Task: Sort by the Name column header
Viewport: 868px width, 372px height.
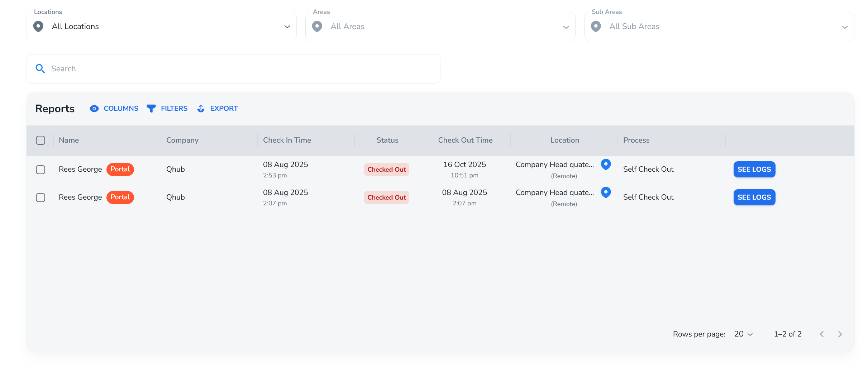Action: [x=69, y=140]
